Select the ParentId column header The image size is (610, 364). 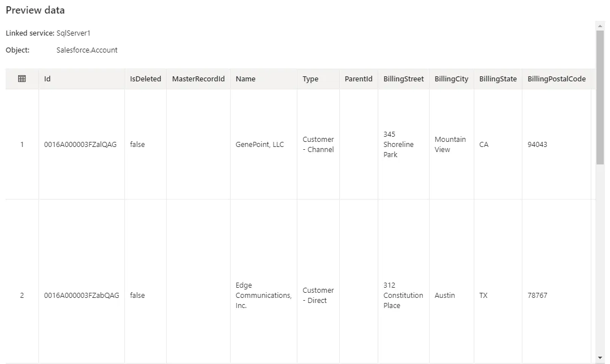358,79
